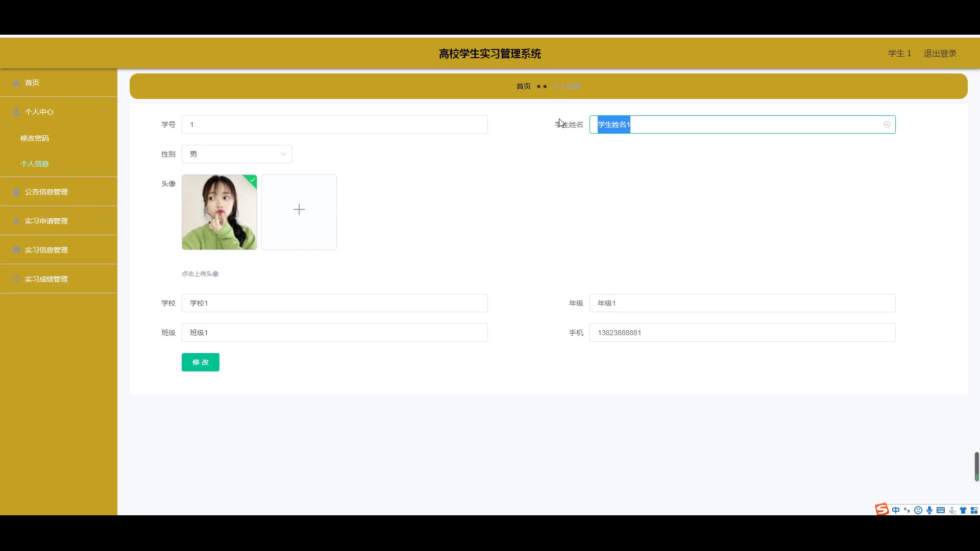Expand the 实习信息管理 chevron

104,250
